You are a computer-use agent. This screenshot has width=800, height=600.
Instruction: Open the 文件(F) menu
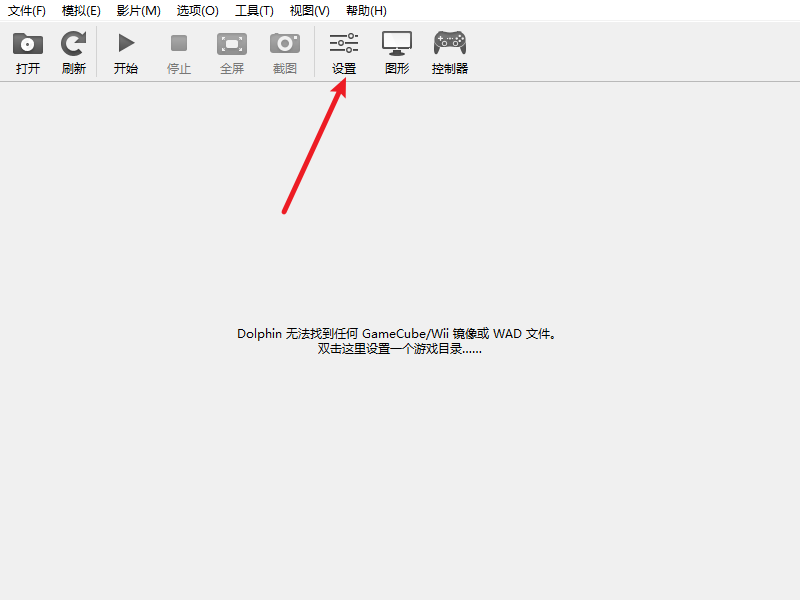click(x=27, y=10)
